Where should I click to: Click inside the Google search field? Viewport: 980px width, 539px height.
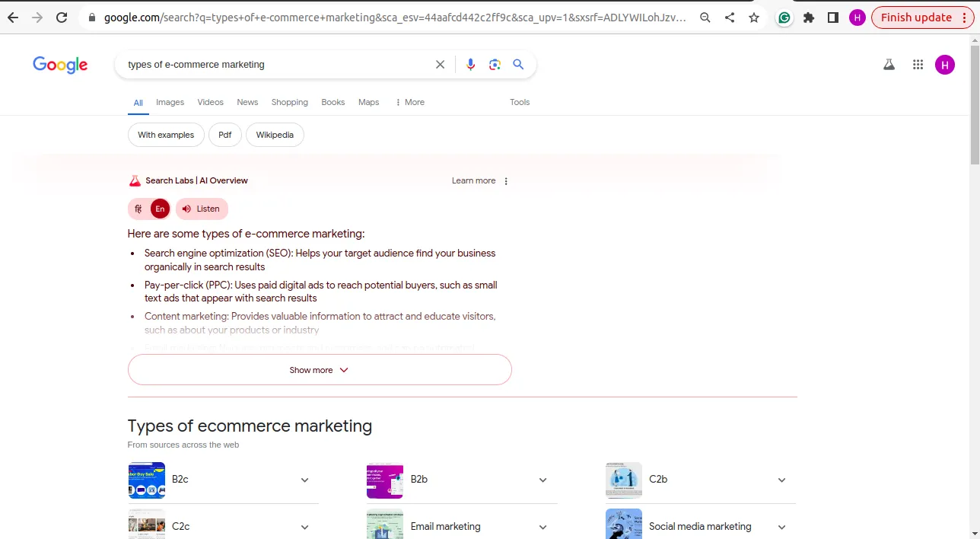coord(274,65)
